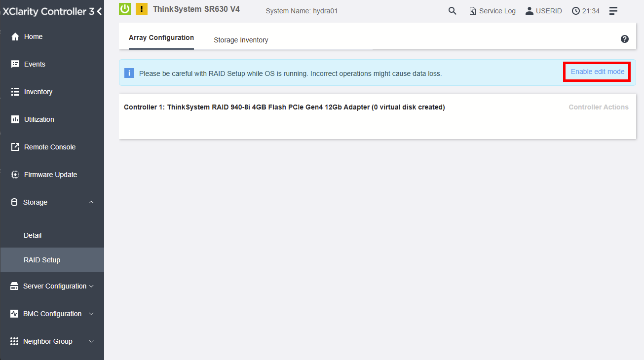Go to Remote Console in sidebar

click(49, 147)
